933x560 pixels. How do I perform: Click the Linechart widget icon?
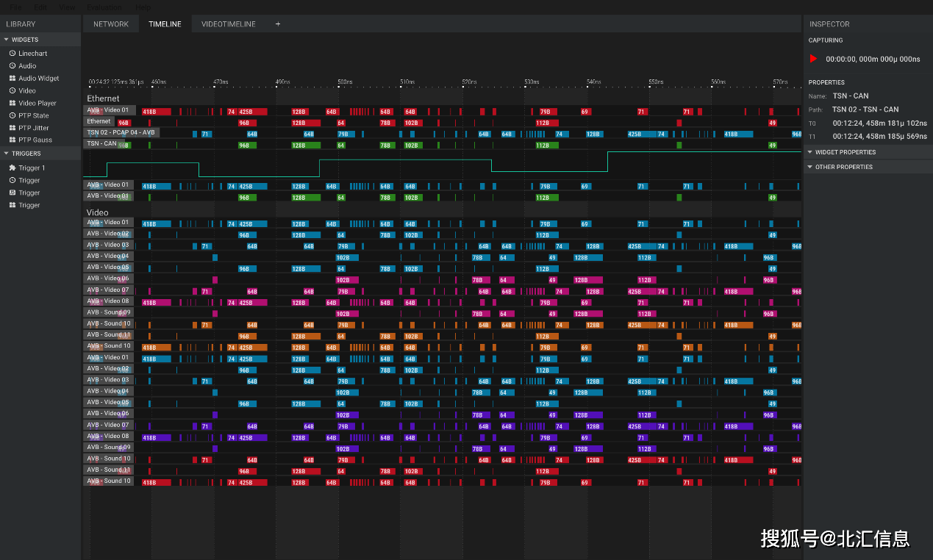12,54
